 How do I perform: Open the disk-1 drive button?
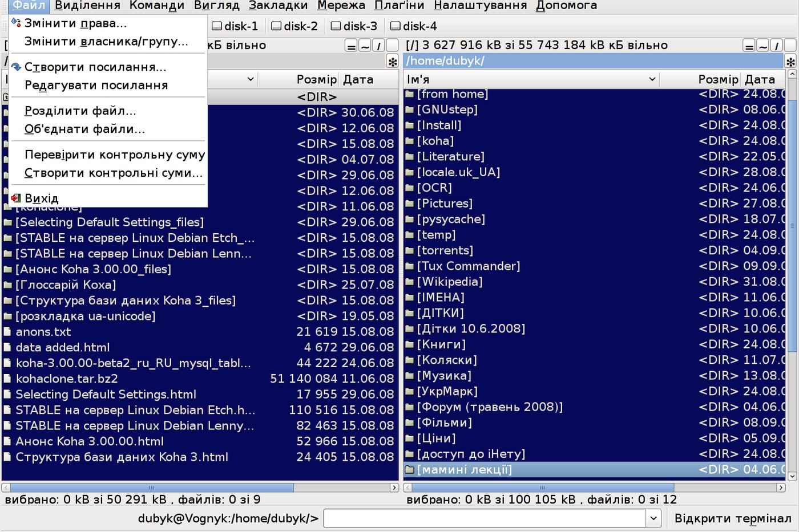[235, 26]
